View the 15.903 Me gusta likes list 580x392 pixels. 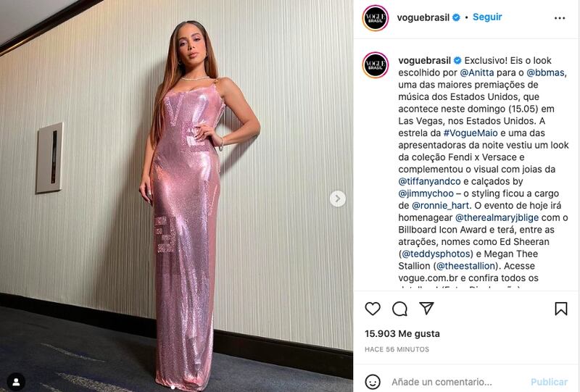coord(402,333)
